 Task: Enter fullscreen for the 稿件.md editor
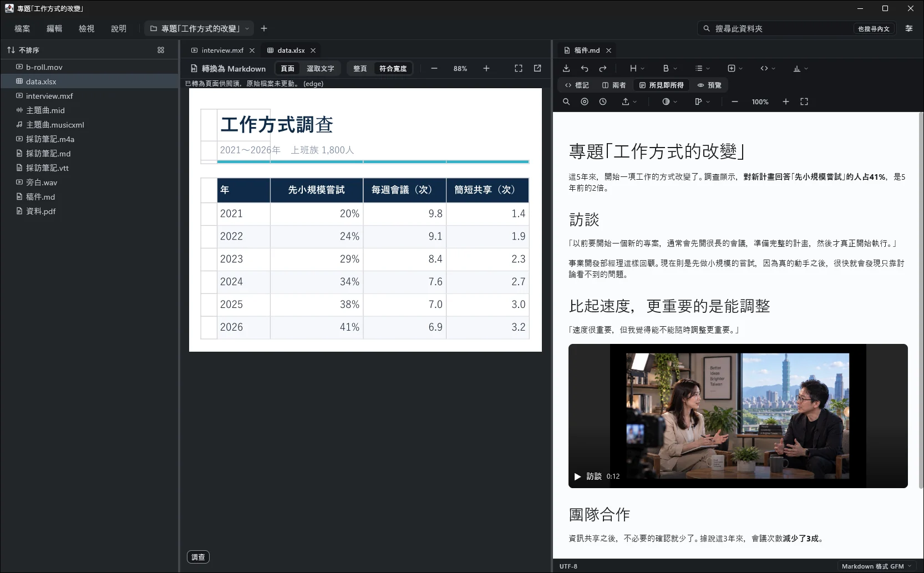click(804, 102)
